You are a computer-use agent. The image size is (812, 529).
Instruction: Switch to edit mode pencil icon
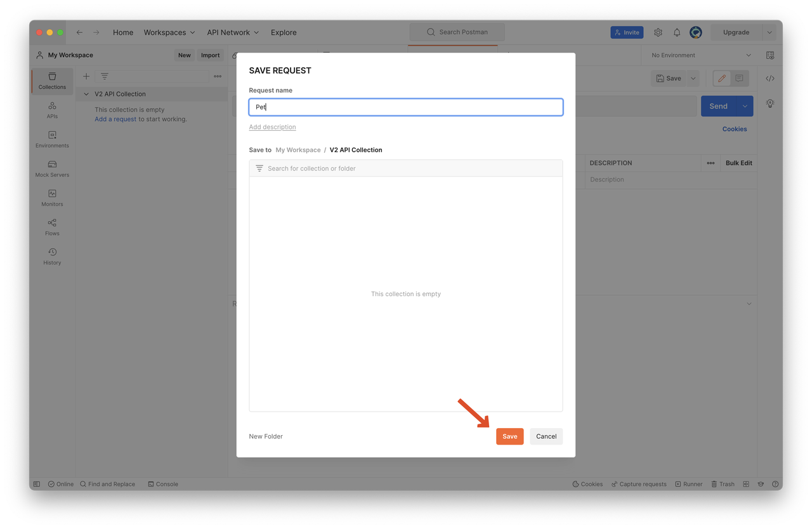click(722, 79)
